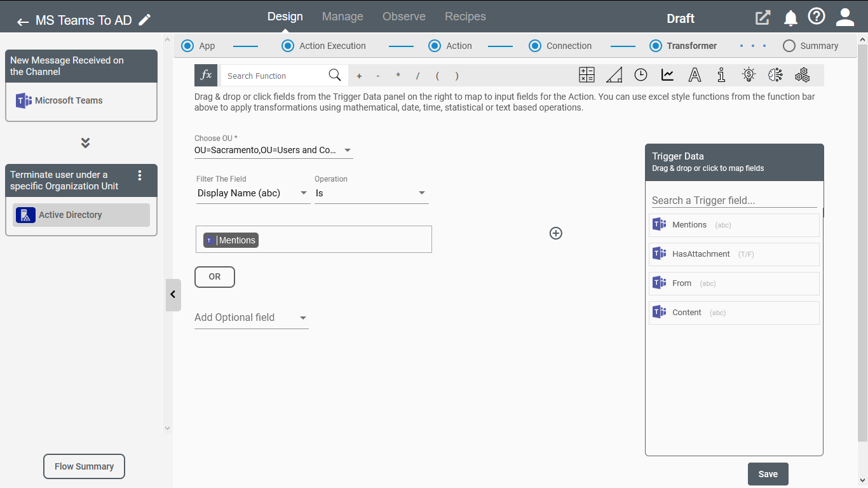868x488 pixels.
Task: Click the circled plus add condition icon
Action: click(556, 233)
